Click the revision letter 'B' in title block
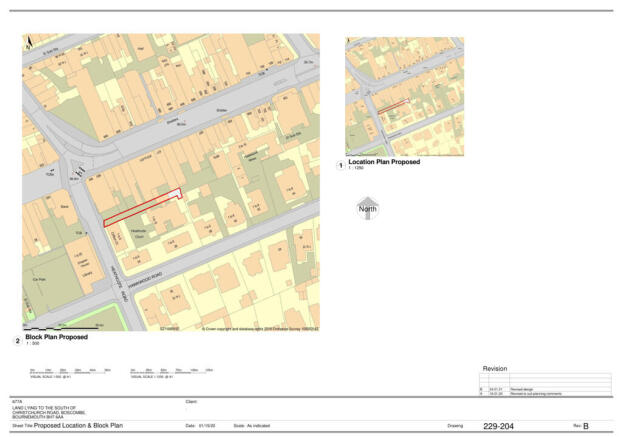622x437 pixels. [586, 426]
